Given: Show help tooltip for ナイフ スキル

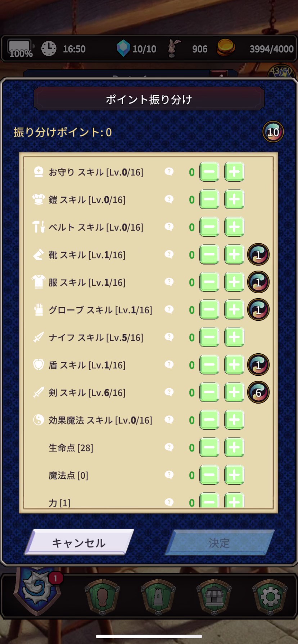Looking at the screenshot, I should tap(169, 337).
